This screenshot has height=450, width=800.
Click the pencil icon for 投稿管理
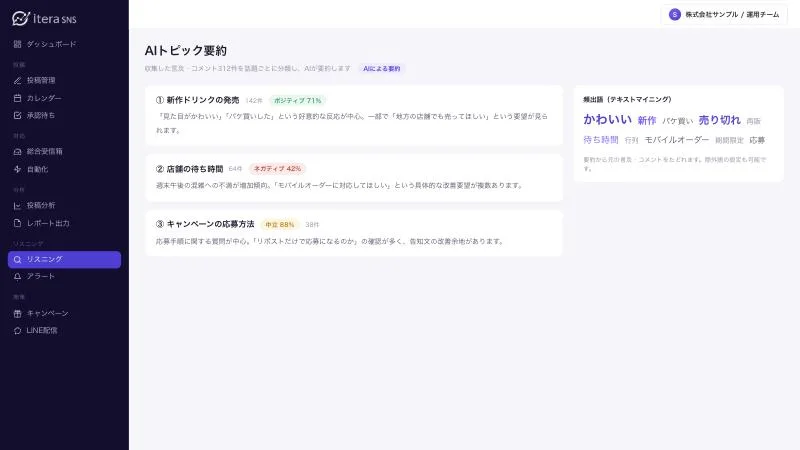click(17, 80)
